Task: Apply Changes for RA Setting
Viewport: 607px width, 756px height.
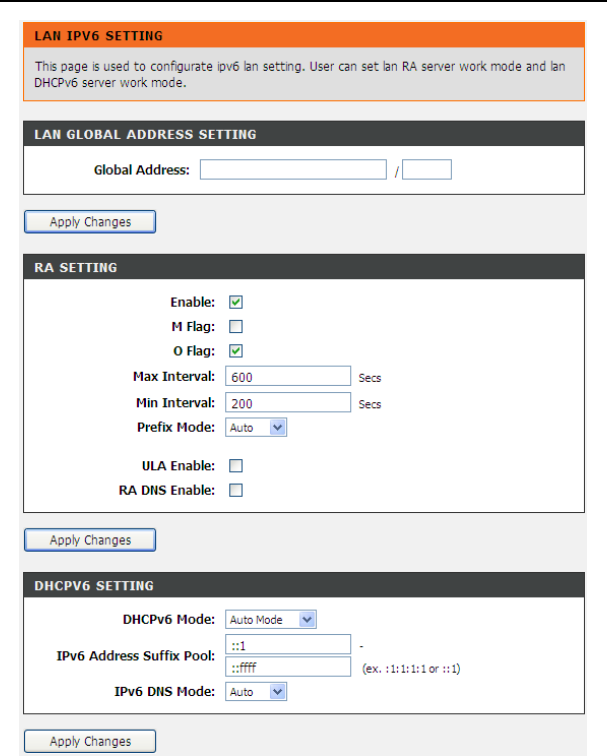Action: [90, 540]
